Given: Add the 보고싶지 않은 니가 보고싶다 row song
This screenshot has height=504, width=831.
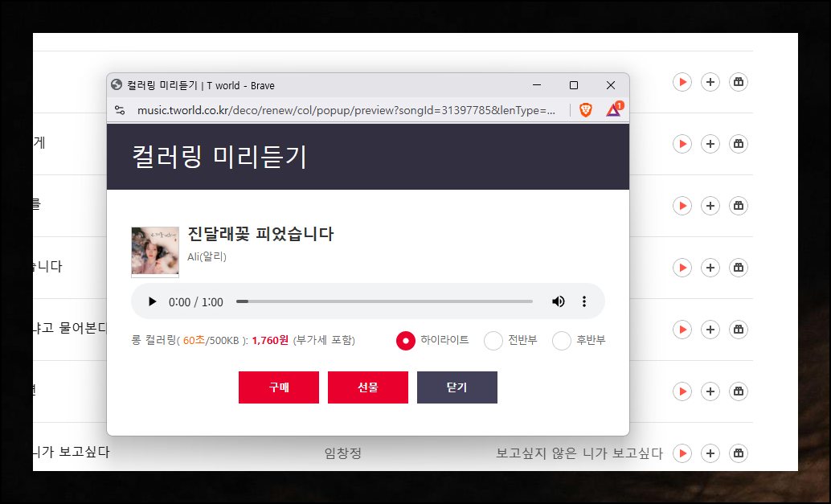Looking at the screenshot, I should point(710,453).
